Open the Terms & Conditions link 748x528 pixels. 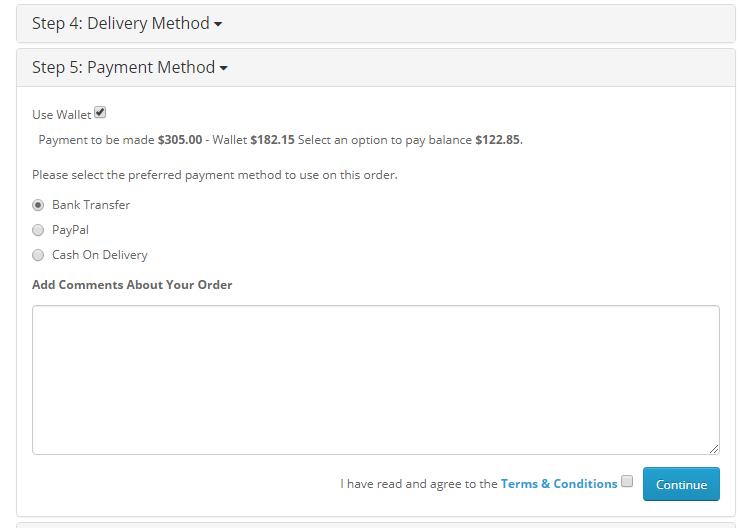pyautogui.click(x=559, y=484)
